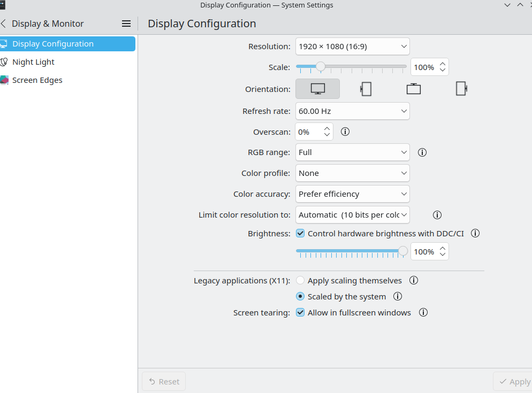This screenshot has height=393, width=532.
Task: Open Screen Edges settings
Action: point(67,80)
